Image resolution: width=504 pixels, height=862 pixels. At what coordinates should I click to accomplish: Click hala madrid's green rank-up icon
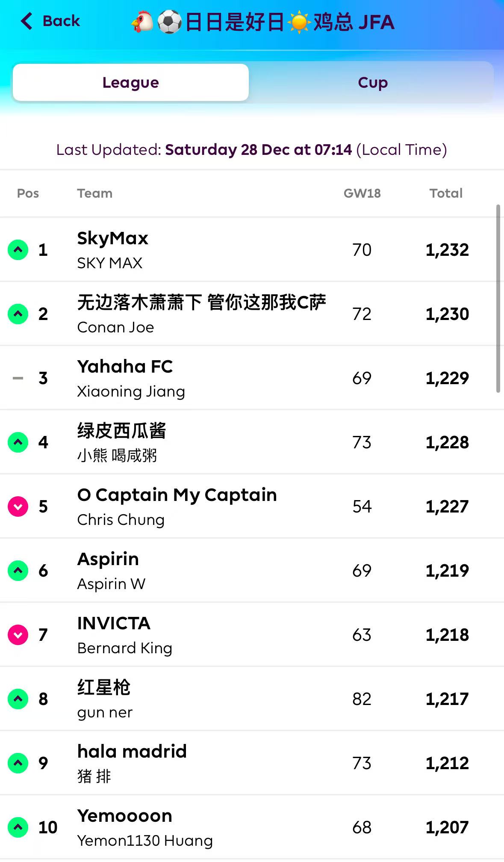(18, 763)
